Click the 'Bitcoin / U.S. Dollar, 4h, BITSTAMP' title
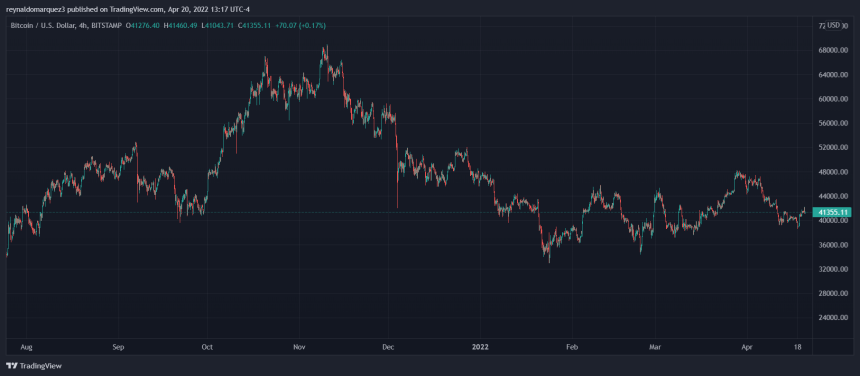 click(x=65, y=25)
